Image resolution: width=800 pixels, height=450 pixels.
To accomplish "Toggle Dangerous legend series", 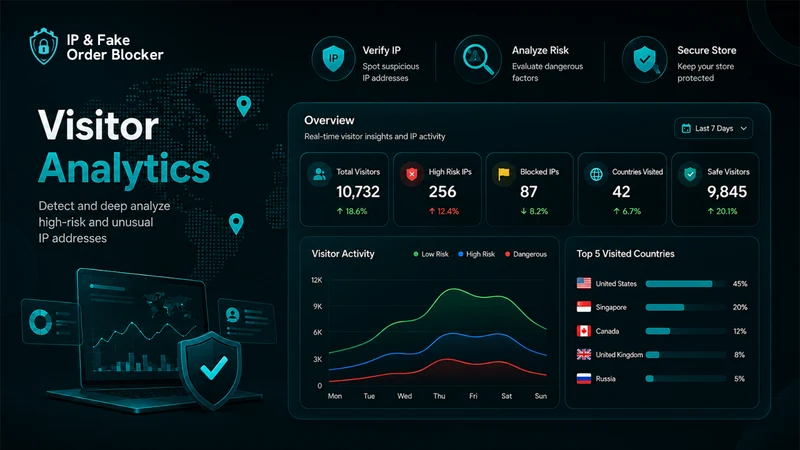I will pyautogui.click(x=526, y=254).
